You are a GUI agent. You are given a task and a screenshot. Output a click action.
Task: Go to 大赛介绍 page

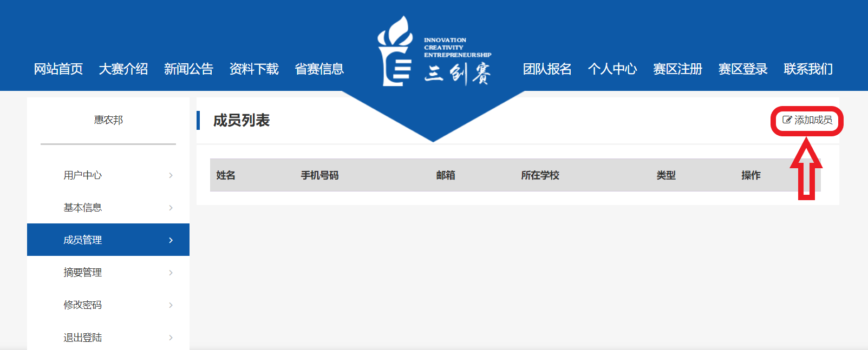tap(123, 69)
